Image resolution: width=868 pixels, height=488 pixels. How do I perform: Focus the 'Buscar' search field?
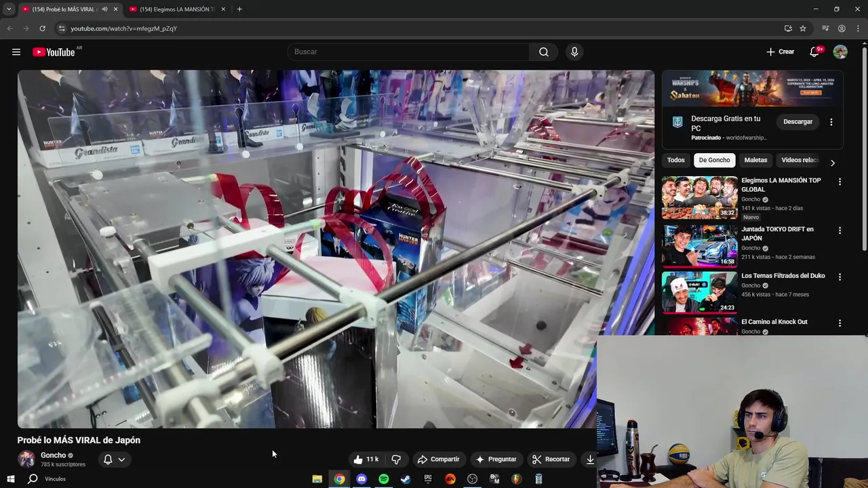pos(408,52)
